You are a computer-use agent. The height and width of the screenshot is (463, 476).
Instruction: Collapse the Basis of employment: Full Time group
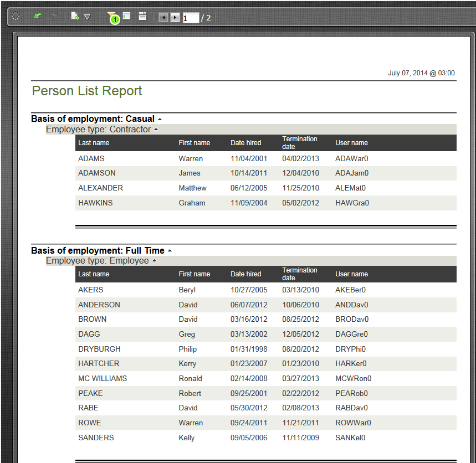point(170,250)
